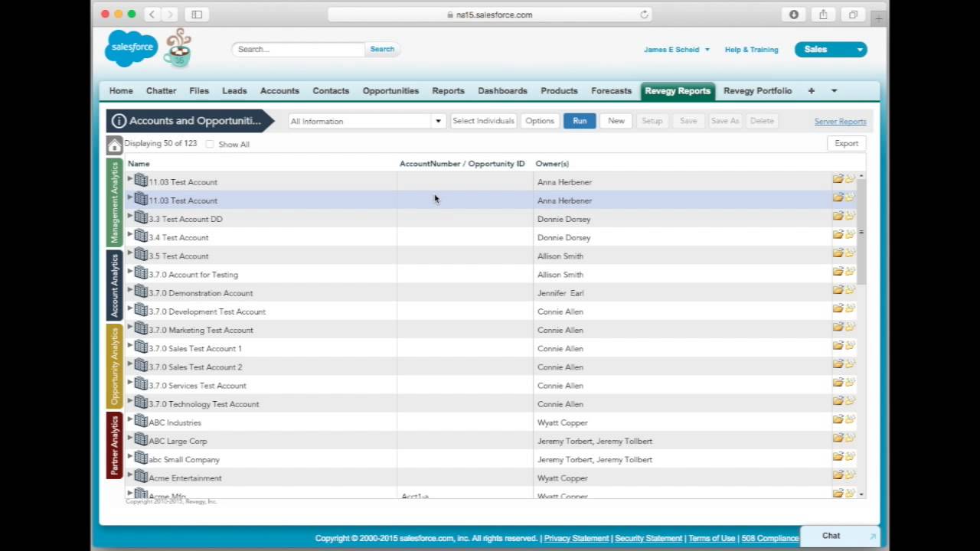Screen dimensions: 980x551
Task: Click the Select Individuals button
Action: click(x=483, y=121)
